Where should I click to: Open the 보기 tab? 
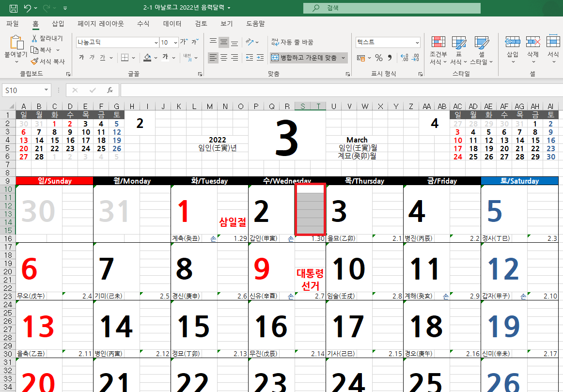[x=227, y=24]
